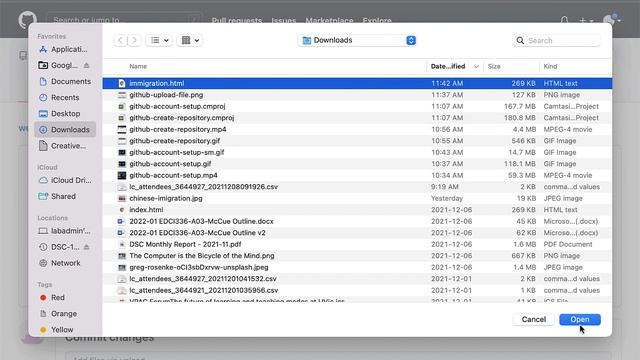Click the HTML file icon beside immigration.html
Image resolution: width=640 pixels, height=360 pixels.
click(x=122, y=83)
